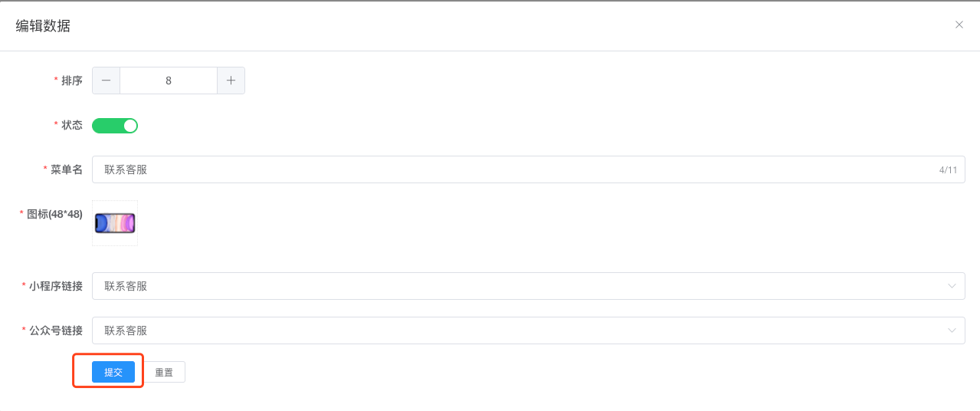The image size is (980, 411).
Task: Expand the 小程序链接 dropdown via its chevron arrow
Action: pos(952,286)
